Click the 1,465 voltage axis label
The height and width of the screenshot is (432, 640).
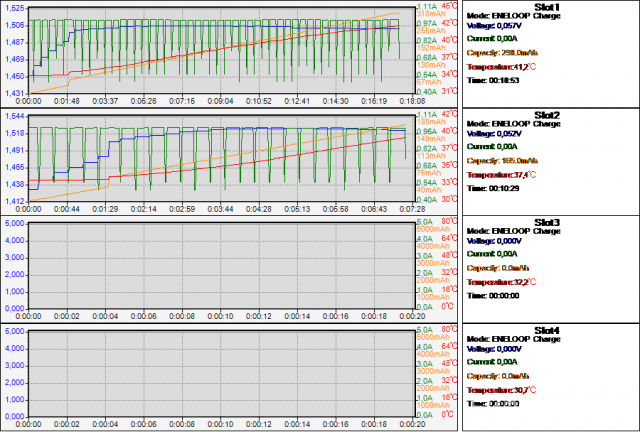[14, 167]
